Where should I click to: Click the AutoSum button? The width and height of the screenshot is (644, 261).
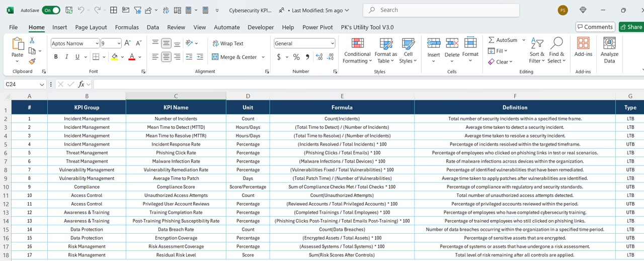[x=503, y=40]
